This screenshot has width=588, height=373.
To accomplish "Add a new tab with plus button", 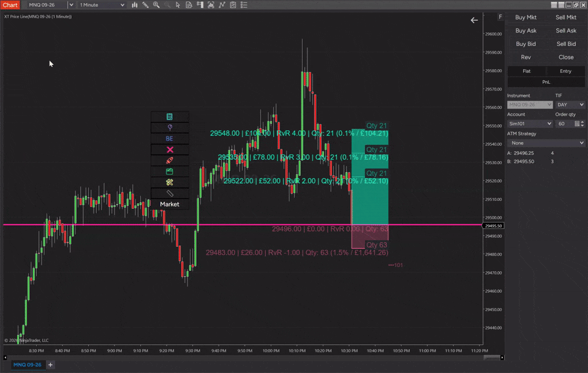I will [x=50, y=364].
